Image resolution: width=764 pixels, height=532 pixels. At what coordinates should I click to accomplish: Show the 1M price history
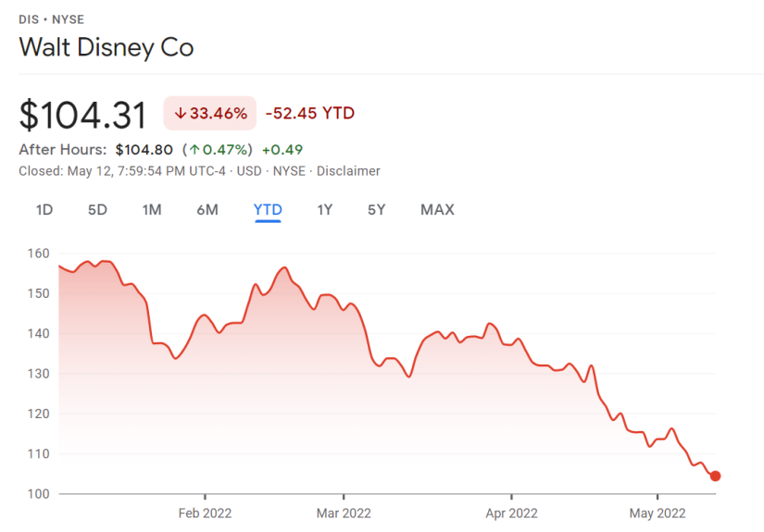click(x=152, y=210)
